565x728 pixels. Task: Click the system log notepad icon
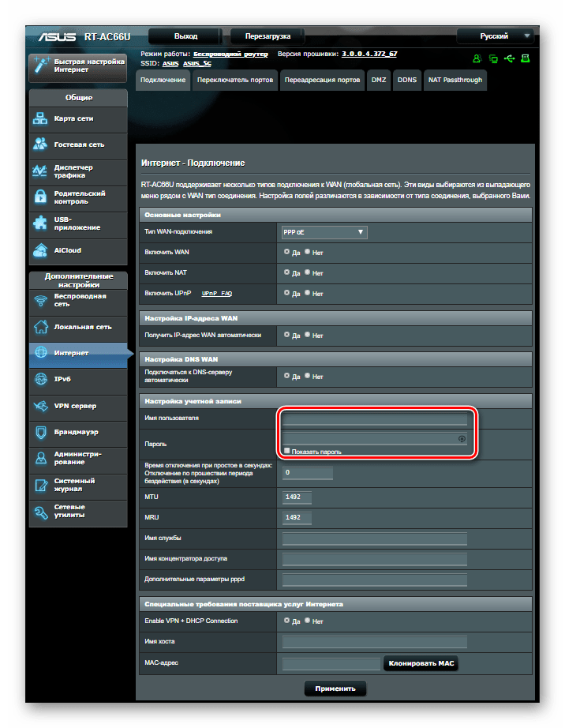41,485
